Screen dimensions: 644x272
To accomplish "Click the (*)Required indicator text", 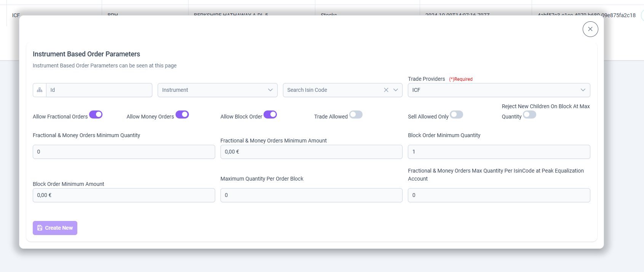I will coord(461,79).
